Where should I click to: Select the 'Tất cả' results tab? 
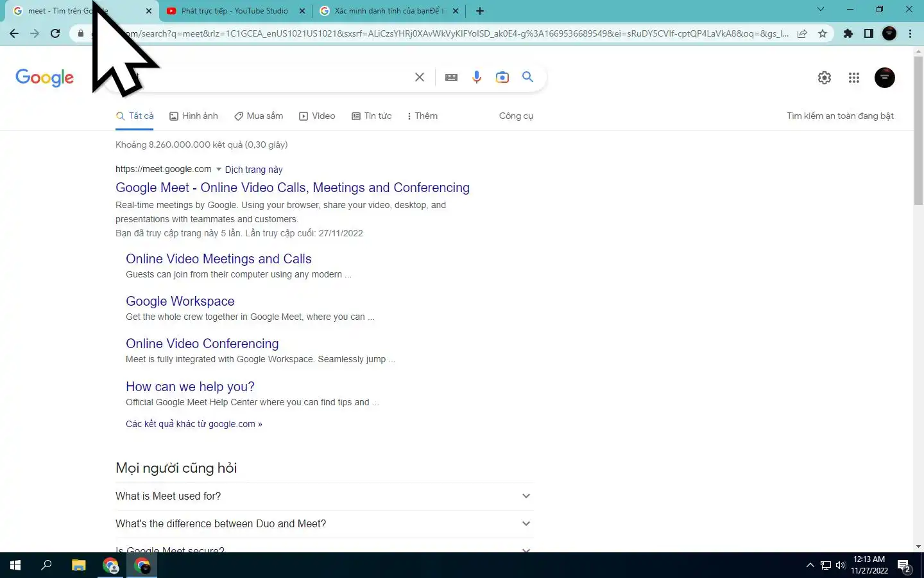pos(135,116)
